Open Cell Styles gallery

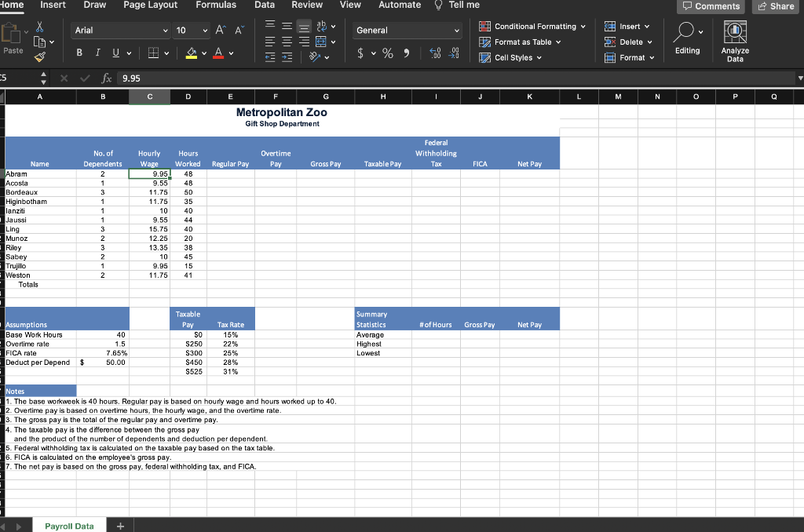click(x=510, y=57)
